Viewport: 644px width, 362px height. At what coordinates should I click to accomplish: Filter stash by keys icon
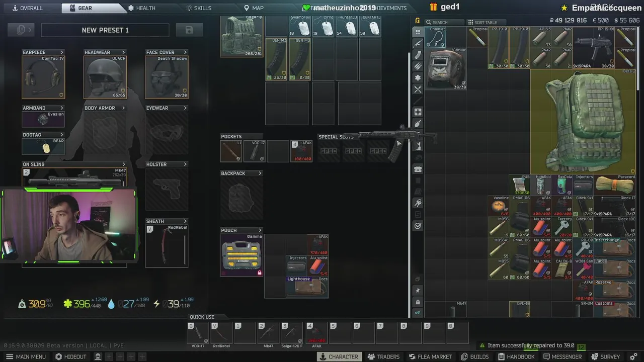[418, 203]
